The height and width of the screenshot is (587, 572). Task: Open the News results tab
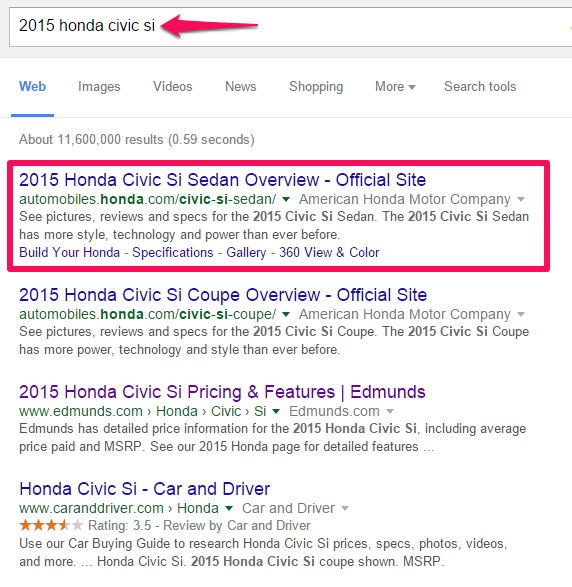pos(241,86)
